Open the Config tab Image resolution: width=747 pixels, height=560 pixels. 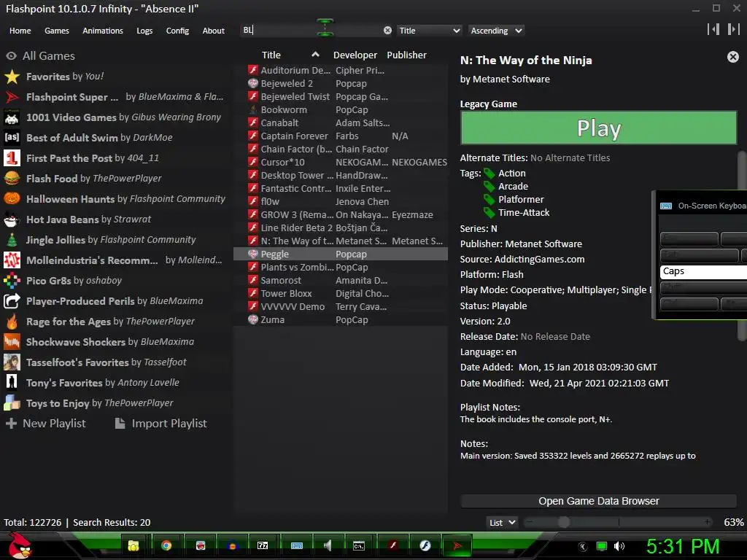point(177,31)
